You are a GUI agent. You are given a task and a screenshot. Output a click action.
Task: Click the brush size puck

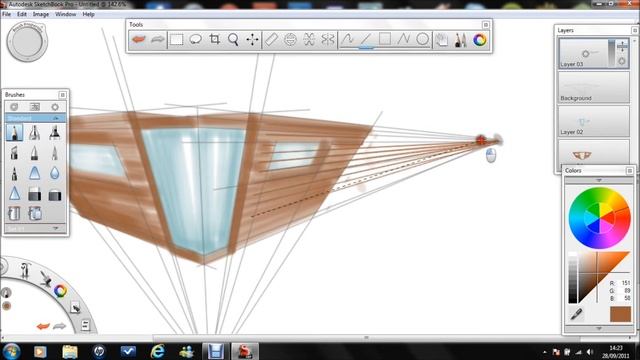tap(27, 42)
